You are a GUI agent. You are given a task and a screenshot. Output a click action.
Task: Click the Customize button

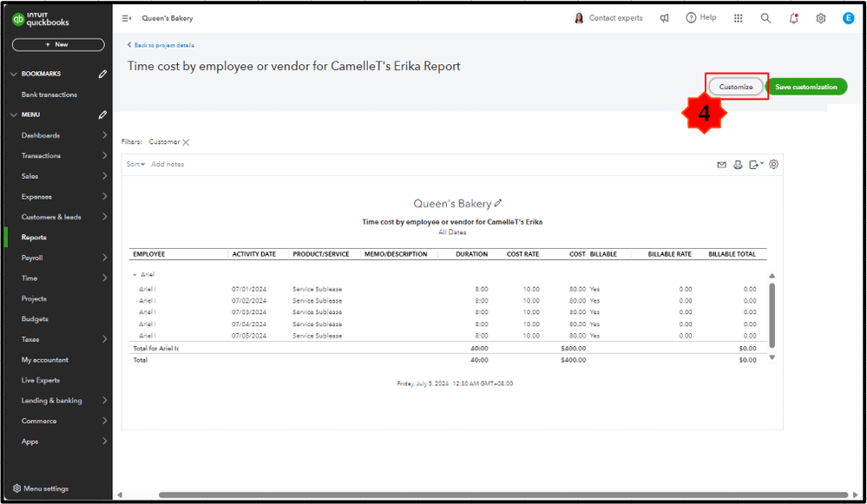pos(736,87)
